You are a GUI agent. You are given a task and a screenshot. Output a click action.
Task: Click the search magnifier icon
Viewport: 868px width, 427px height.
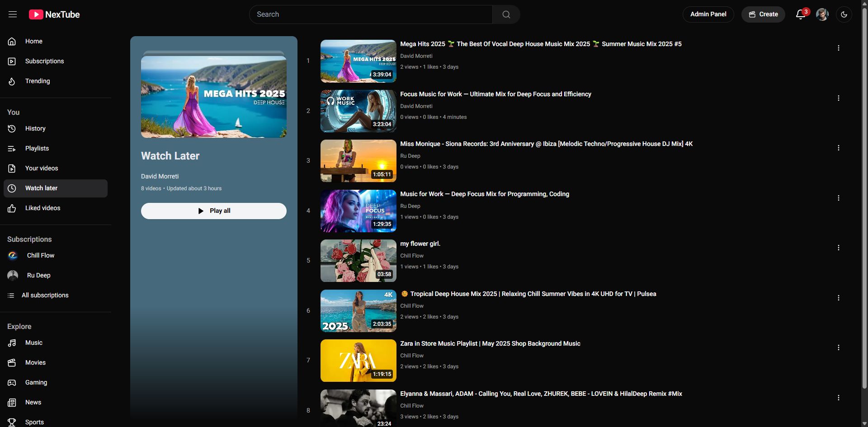coord(506,14)
